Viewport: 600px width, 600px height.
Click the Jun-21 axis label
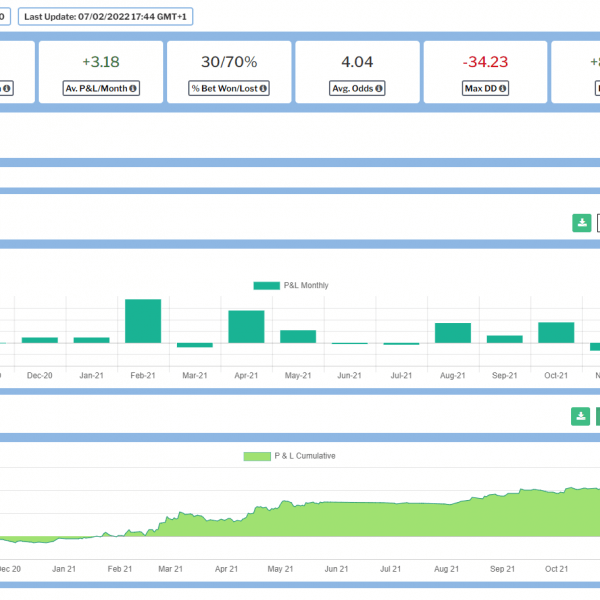(349, 375)
